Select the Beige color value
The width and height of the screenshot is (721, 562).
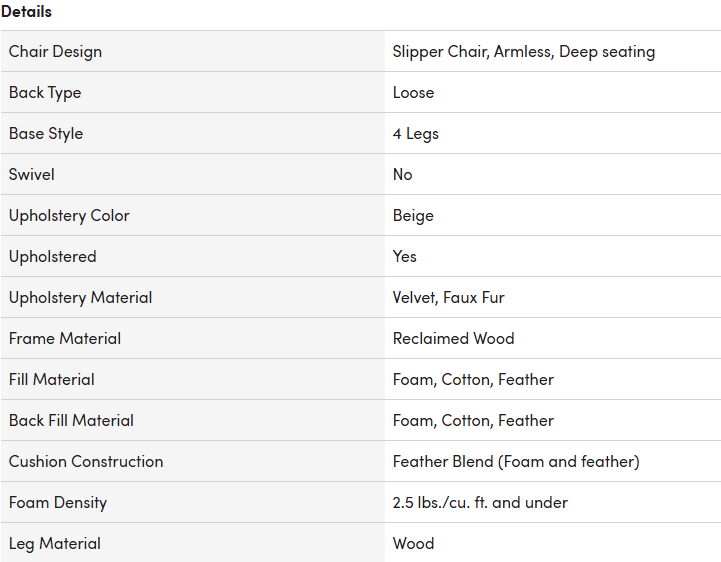click(x=413, y=215)
